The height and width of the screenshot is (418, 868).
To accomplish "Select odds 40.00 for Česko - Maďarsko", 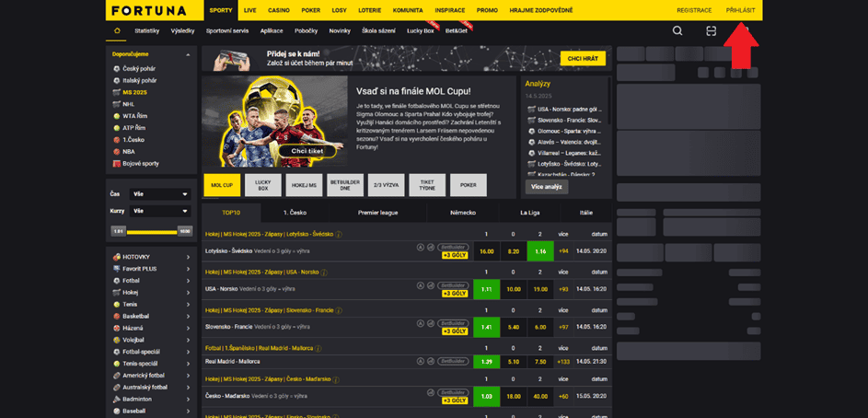I will point(541,397).
